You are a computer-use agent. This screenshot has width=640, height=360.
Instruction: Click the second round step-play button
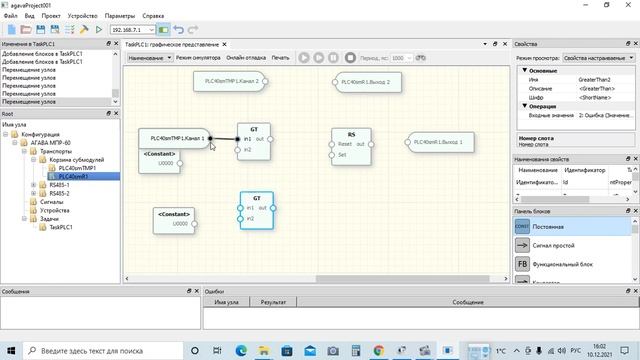319,58
